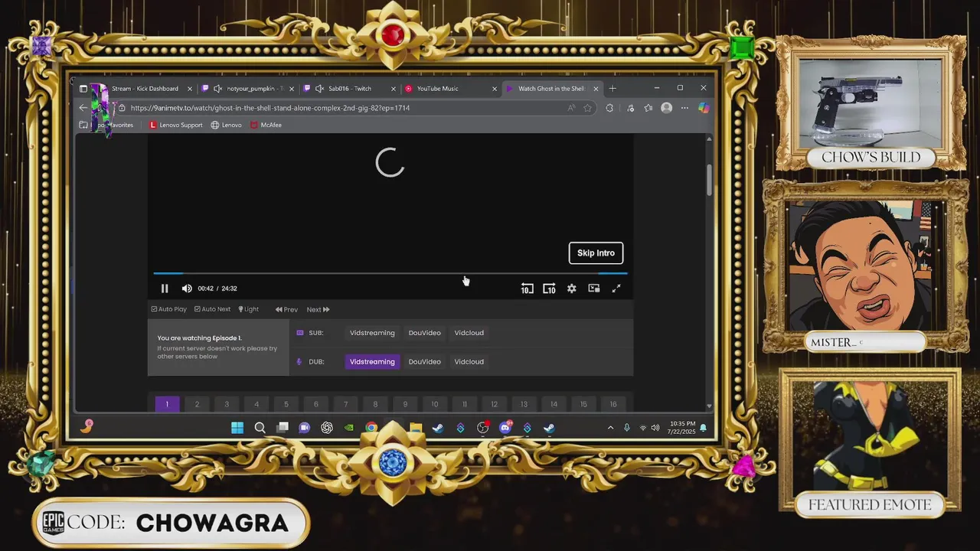Pause the video player
The image size is (980, 551).
click(x=165, y=289)
